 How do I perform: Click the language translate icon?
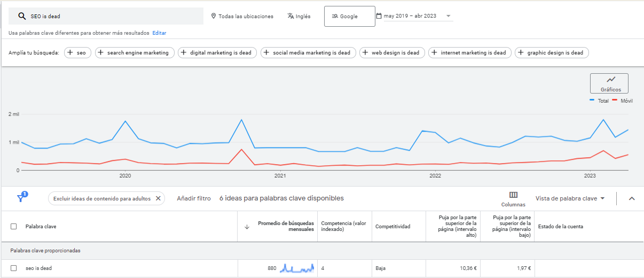coord(290,16)
